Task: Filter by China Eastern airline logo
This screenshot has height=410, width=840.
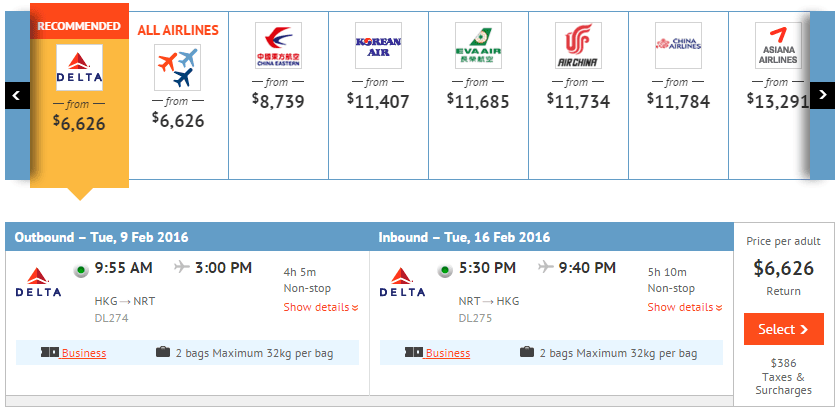Action: point(278,46)
